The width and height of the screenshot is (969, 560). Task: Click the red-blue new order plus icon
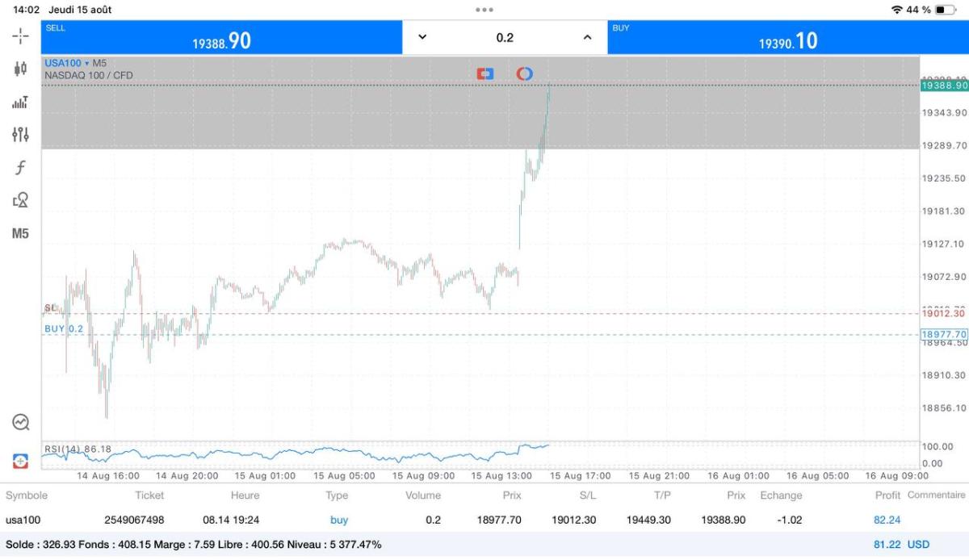point(20,461)
